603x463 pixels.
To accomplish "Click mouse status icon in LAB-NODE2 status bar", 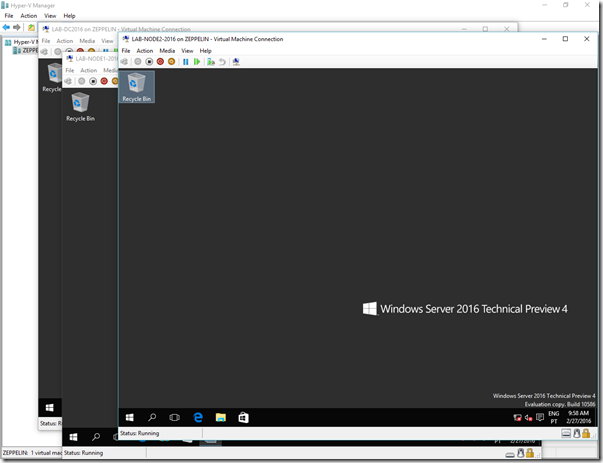I will pos(576,434).
